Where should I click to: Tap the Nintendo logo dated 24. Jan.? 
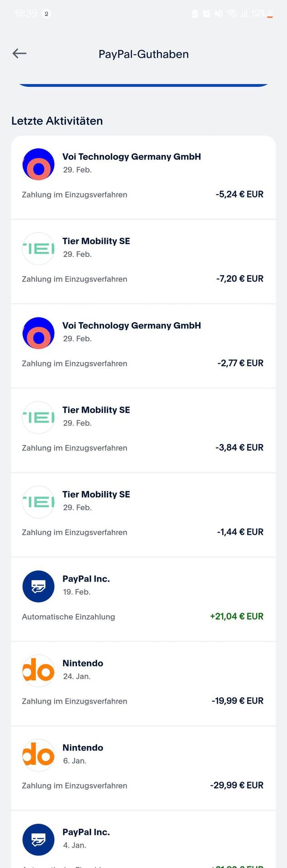pos(38,671)
